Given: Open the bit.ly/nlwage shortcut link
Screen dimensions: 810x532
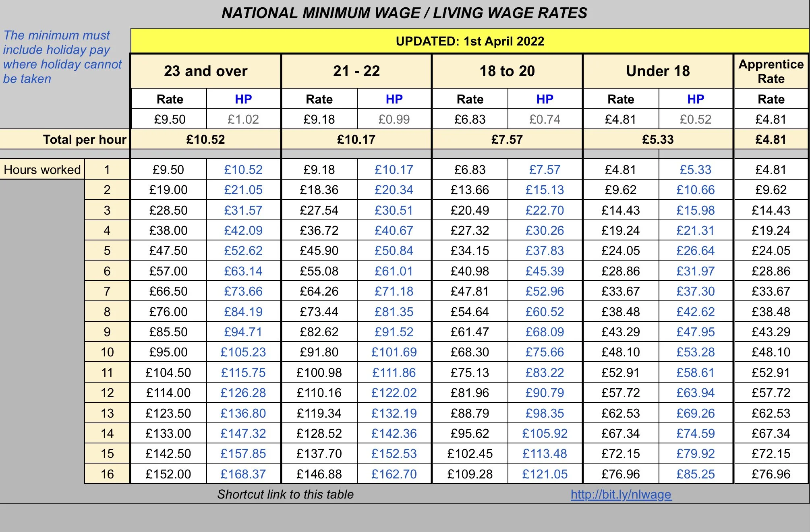Looking at the screenshot, I should (621, 494).
